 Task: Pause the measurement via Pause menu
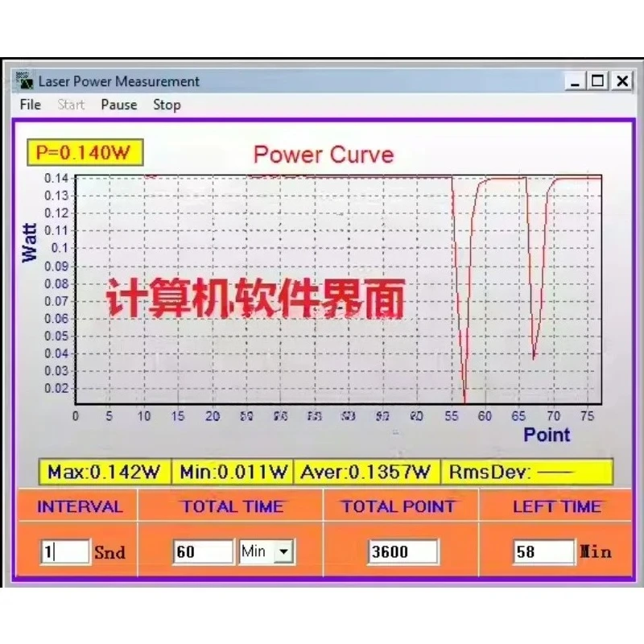pyautogui.click(x=118, y=105)
